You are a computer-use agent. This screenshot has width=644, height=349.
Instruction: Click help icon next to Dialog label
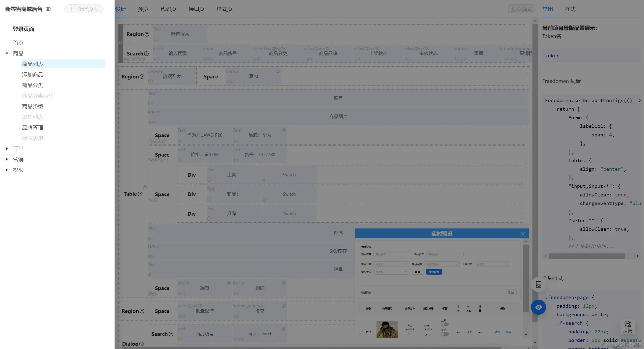pos(141,344)
